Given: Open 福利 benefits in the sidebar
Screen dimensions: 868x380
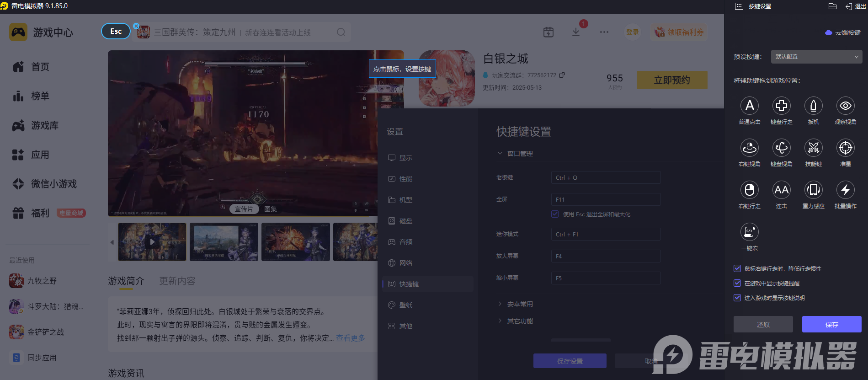Looking at the screenshot, I should pos(31,213).
